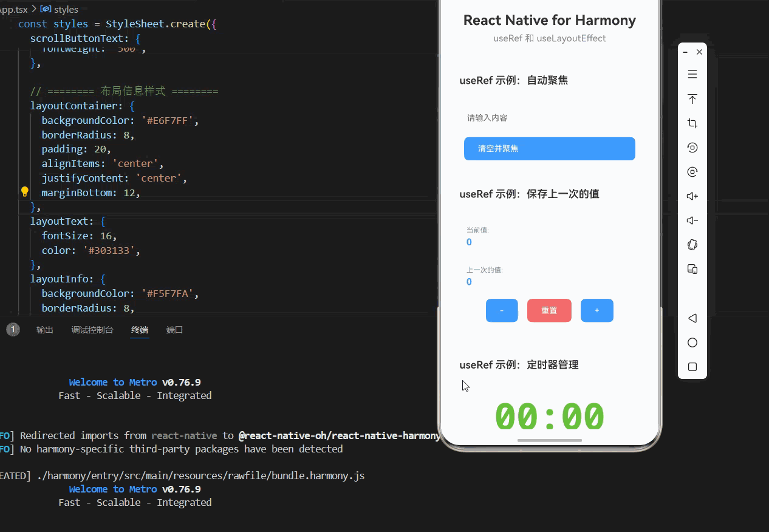769x532 pixels.
Task: Click the emulator always-on-top pin icon
Action: coord(692,99)
